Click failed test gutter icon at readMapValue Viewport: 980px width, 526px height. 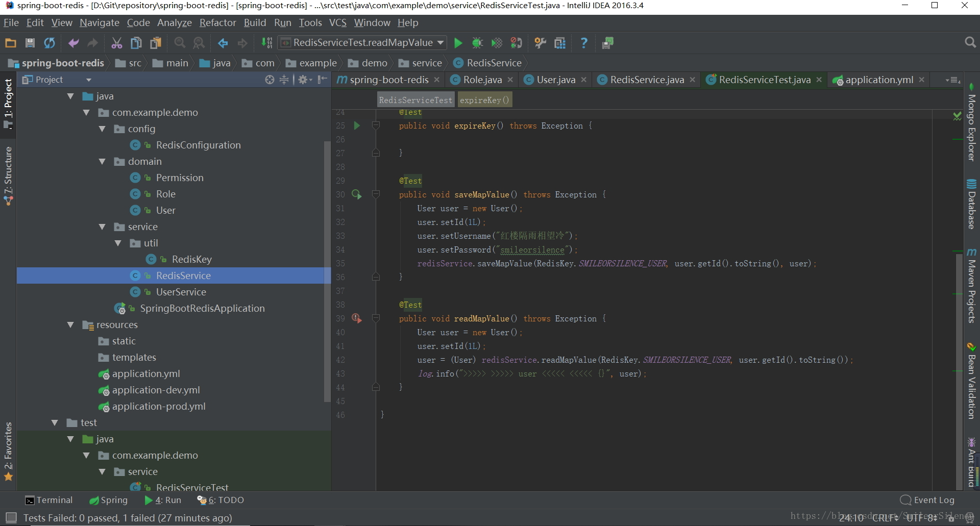(357, 318)
